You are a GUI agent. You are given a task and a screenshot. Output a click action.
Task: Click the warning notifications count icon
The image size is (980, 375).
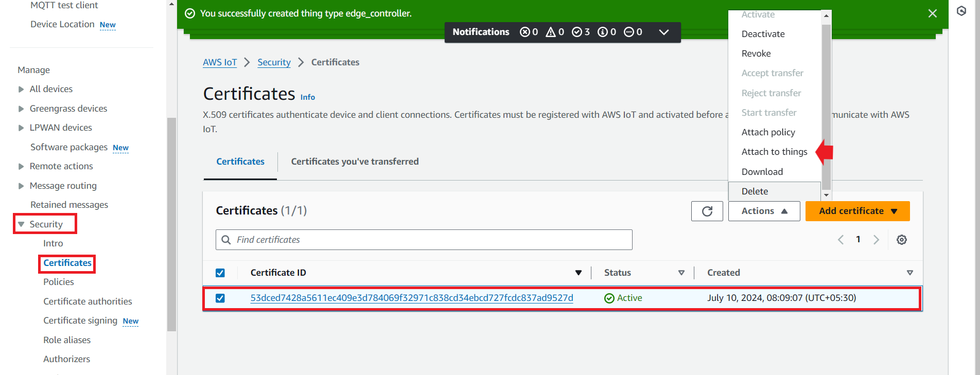click(551, 32)
